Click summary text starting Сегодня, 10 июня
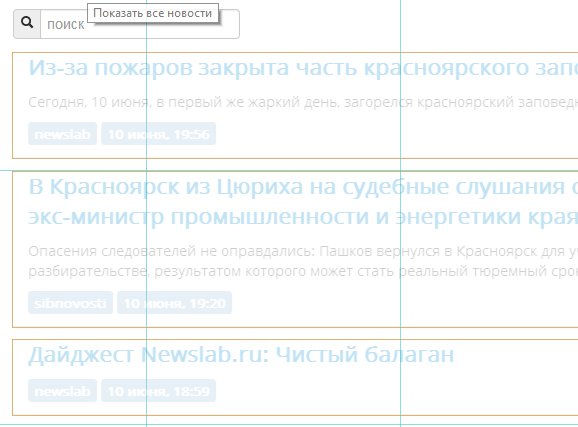This screenshot has height=427, width=578. click(303, 102)
